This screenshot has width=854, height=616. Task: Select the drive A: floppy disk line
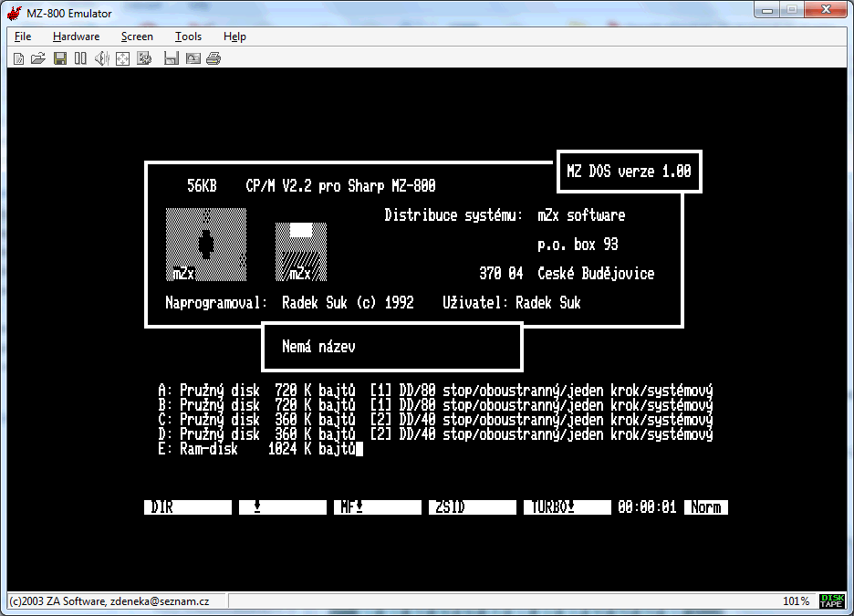pyautogui.click(x=435, y=391)
